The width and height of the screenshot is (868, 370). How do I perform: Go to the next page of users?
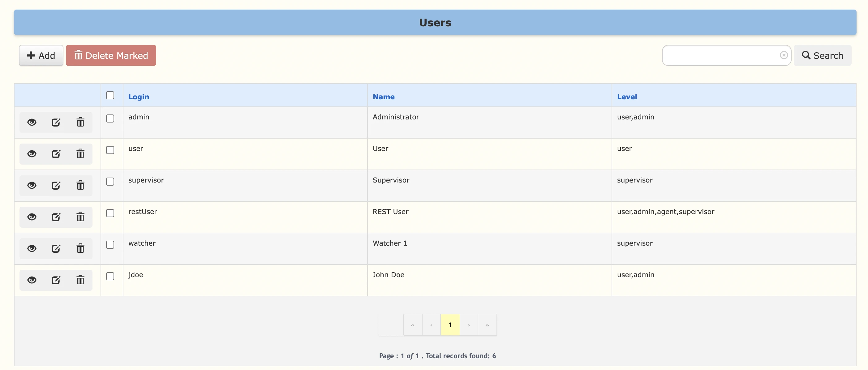[x=468, y=325]
